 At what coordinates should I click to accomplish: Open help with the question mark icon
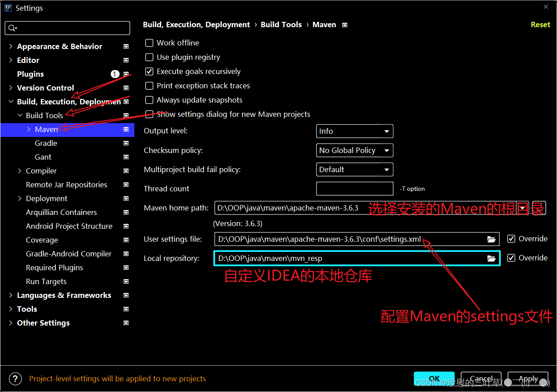click(x=15, y=379)
